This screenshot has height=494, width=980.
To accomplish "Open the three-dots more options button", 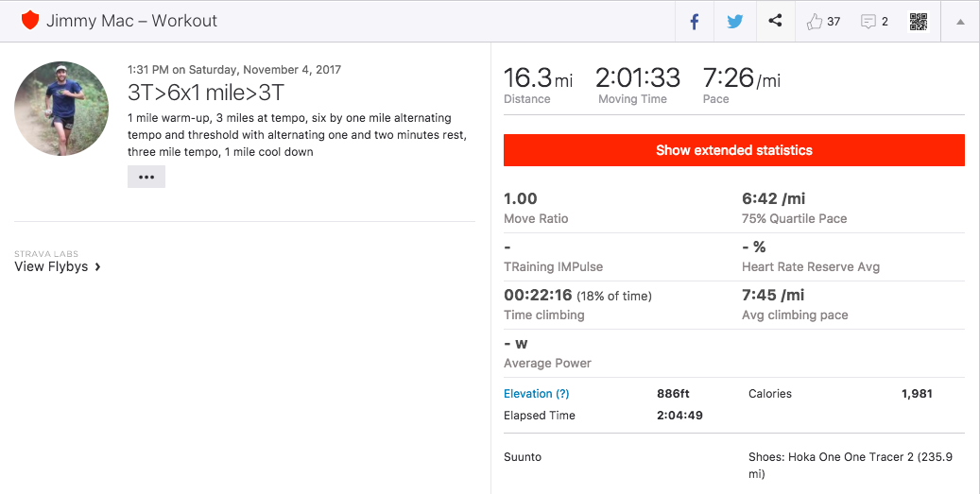I will (146, 177).
